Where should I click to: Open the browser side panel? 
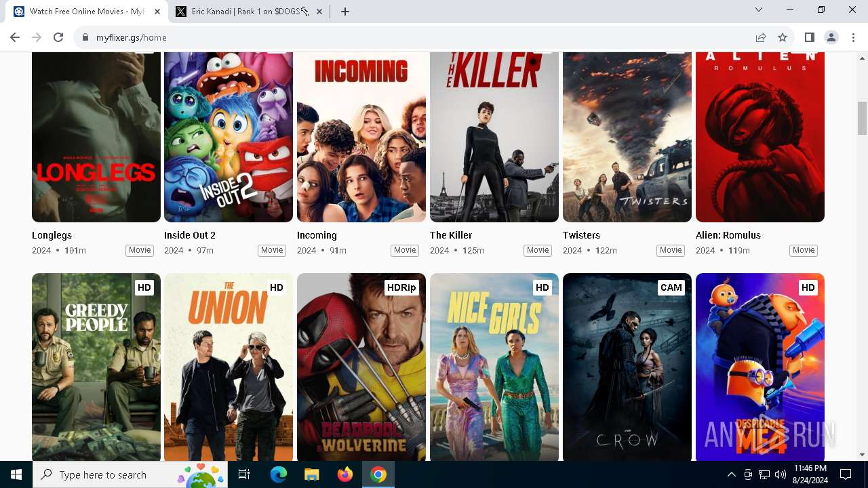[810, 37]
